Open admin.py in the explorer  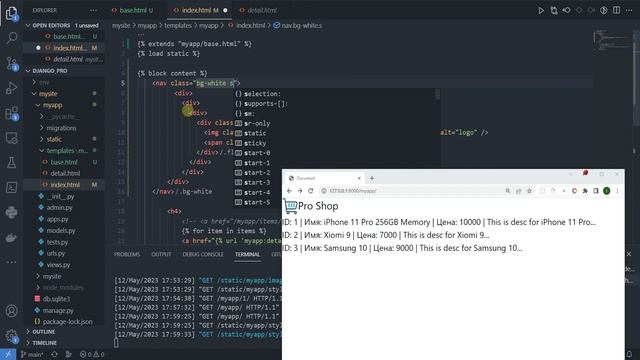click(59, 208)
